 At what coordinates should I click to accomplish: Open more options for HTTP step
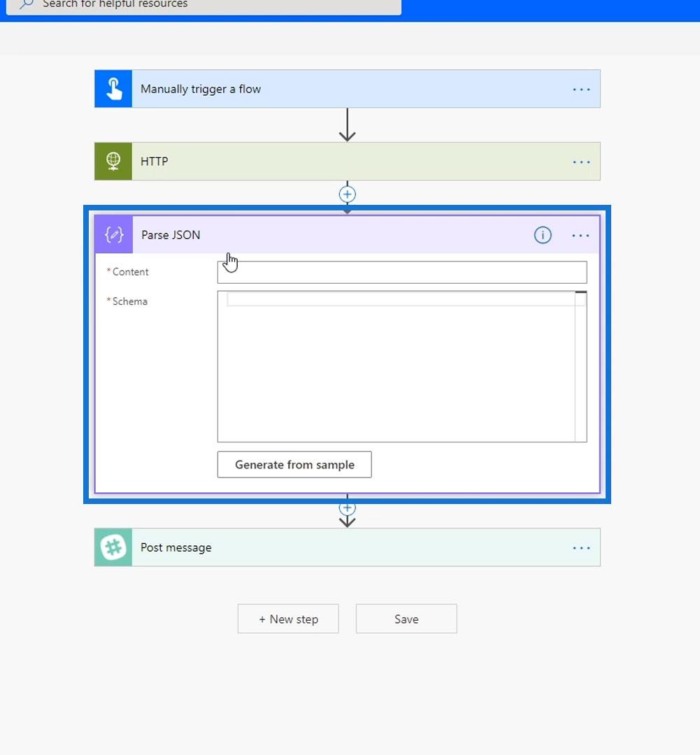(x=581, y=161)
